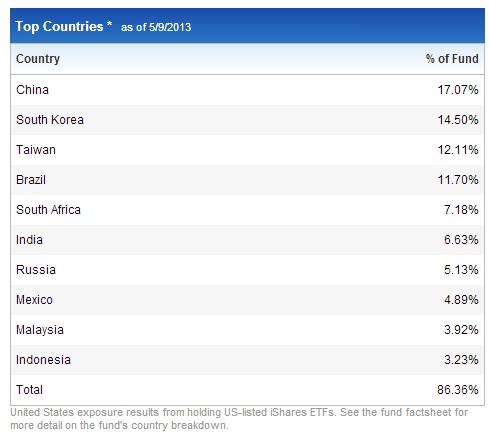Select the South Africa row
The width and height of the screenshot is (489, 438).
[247, 210]
